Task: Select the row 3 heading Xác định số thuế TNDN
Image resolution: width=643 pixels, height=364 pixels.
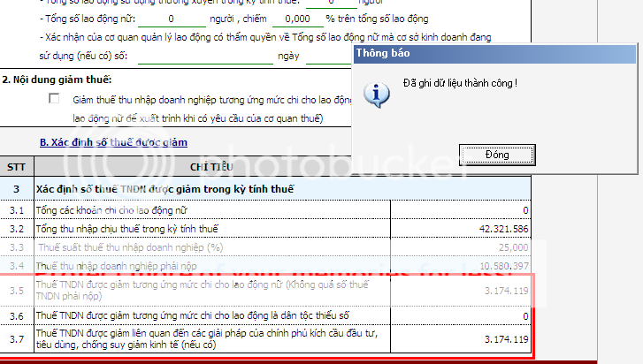Action: click(x=165, y=189)
